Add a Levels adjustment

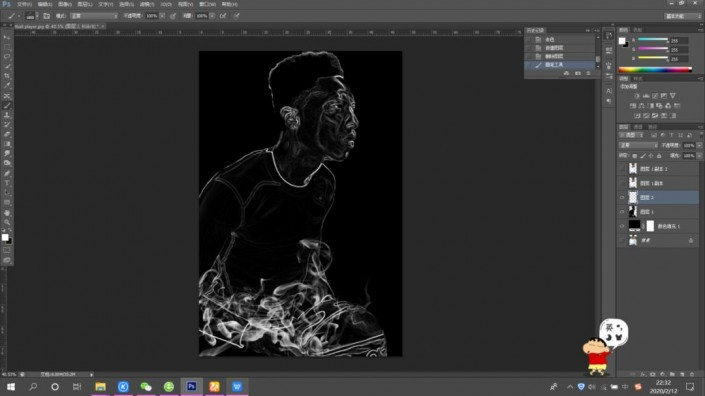coord(646,96)
